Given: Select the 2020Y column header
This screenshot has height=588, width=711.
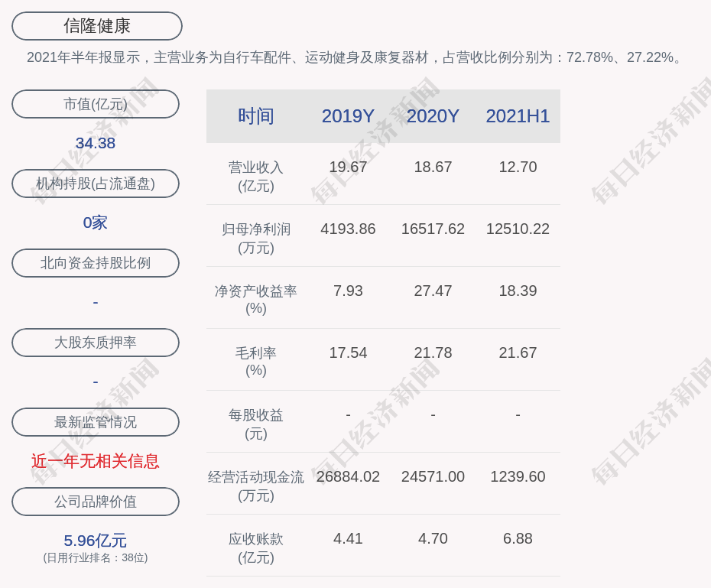Looking at the screenshot, I should (x=433, y=116).
